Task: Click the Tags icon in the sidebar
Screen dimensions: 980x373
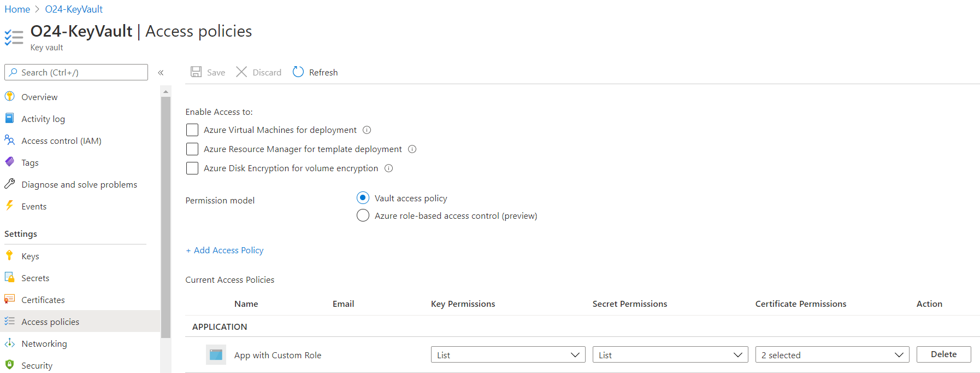Action: pos(9,162)
